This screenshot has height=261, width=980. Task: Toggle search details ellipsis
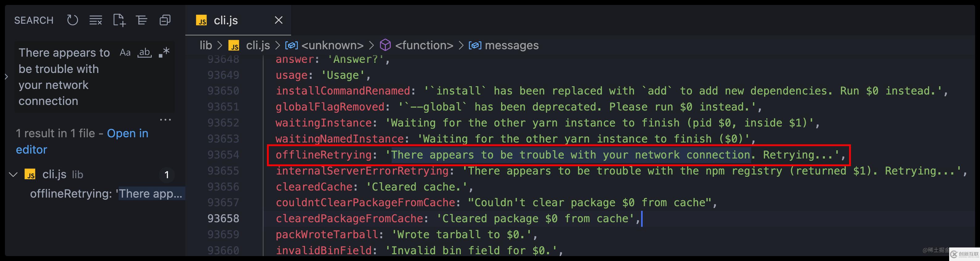[x=166, y=120]
